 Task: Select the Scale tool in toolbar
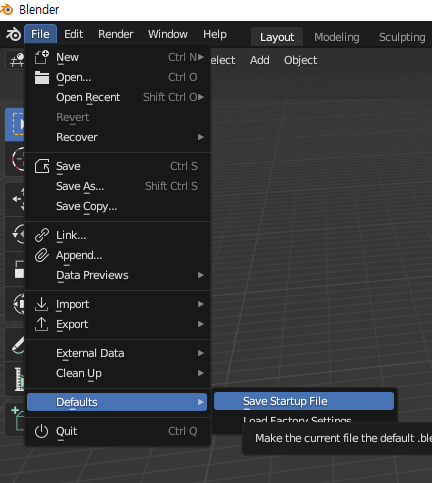tap(15, 269)
